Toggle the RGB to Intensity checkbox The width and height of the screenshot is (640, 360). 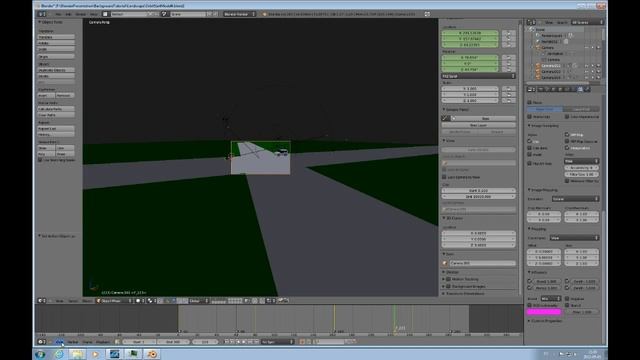529,305
